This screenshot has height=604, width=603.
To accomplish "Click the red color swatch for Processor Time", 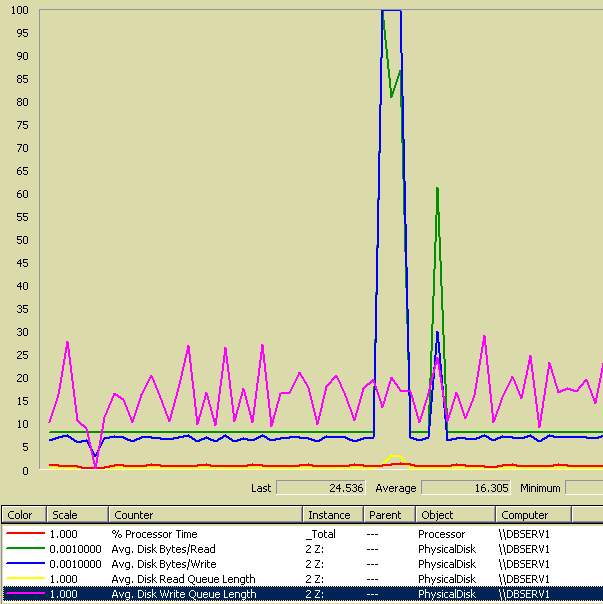I will (23, 534).
